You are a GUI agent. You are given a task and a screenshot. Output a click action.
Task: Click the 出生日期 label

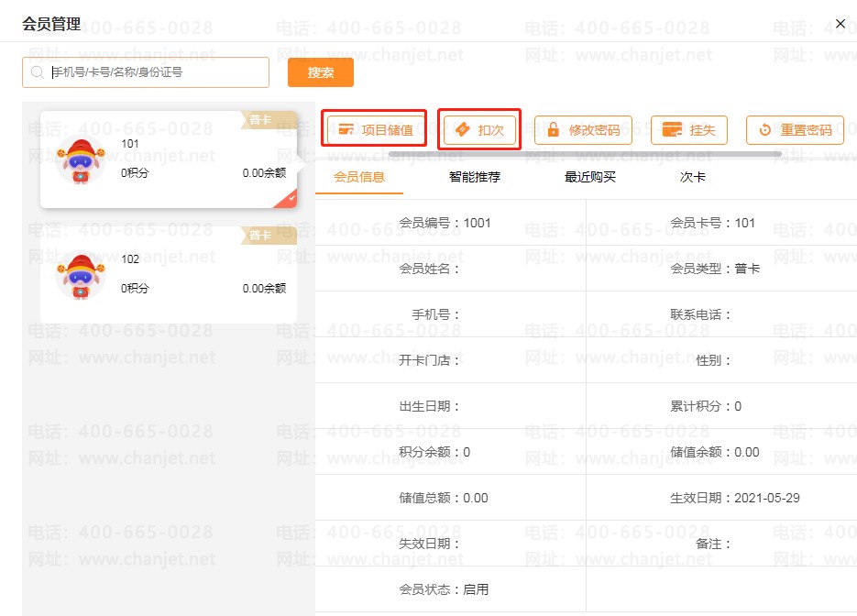(429, 406)
